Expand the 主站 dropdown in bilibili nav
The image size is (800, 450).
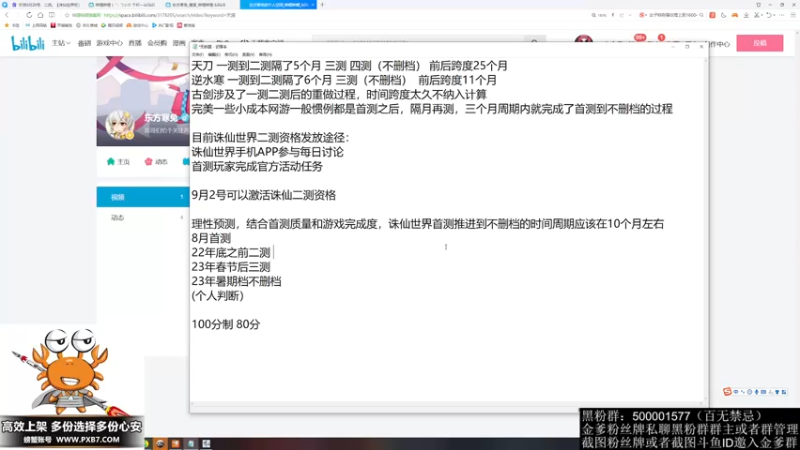(61, 43)
